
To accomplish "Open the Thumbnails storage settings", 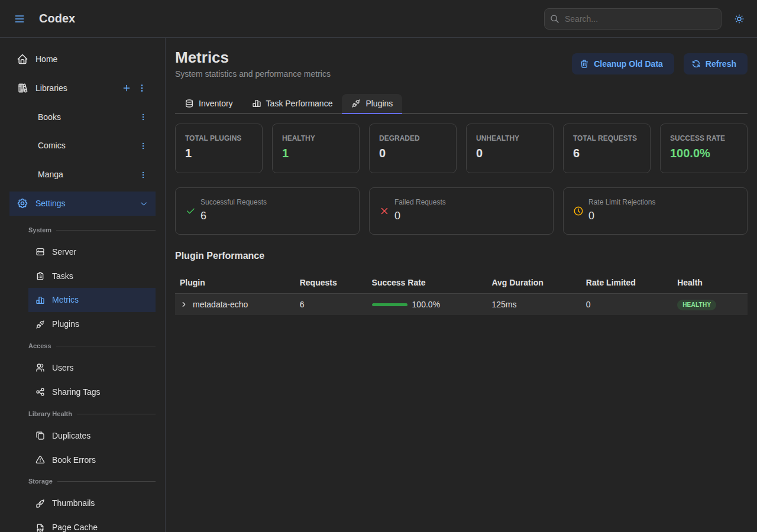I will coord(73,503).
